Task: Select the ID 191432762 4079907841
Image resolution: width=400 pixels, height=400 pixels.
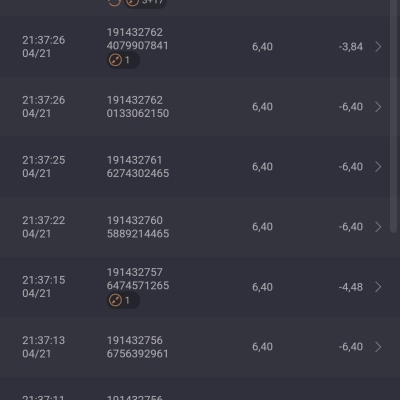Action: [138, 39]
